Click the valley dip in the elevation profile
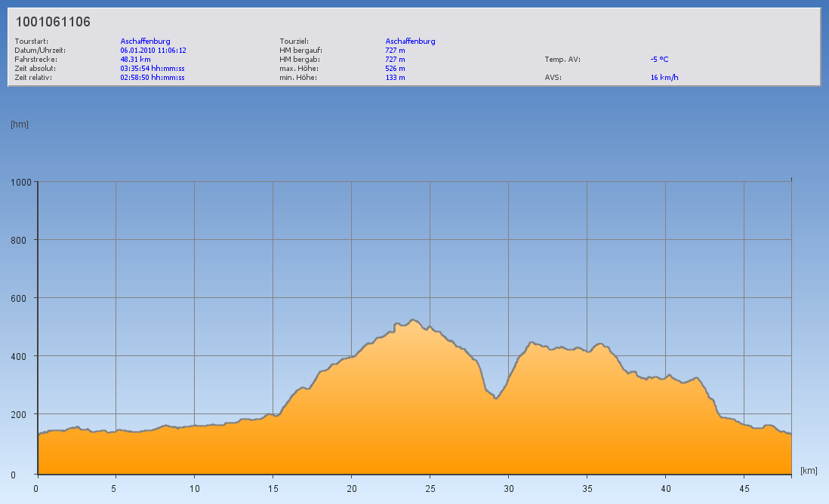829x504 pixels. pos(496,398)
